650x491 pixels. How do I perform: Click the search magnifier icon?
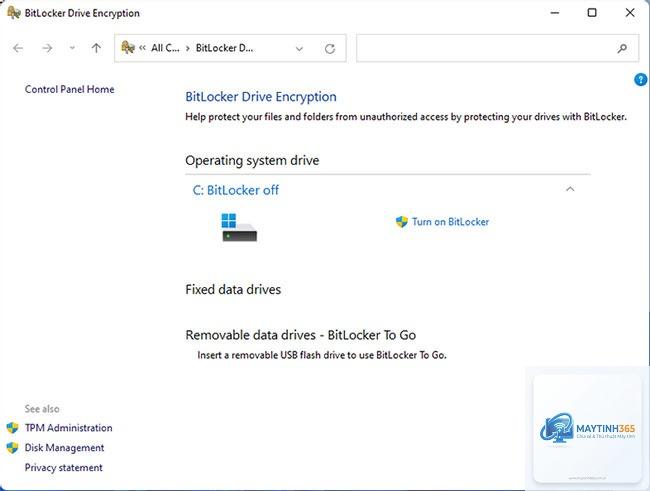(x=622, y=49)
